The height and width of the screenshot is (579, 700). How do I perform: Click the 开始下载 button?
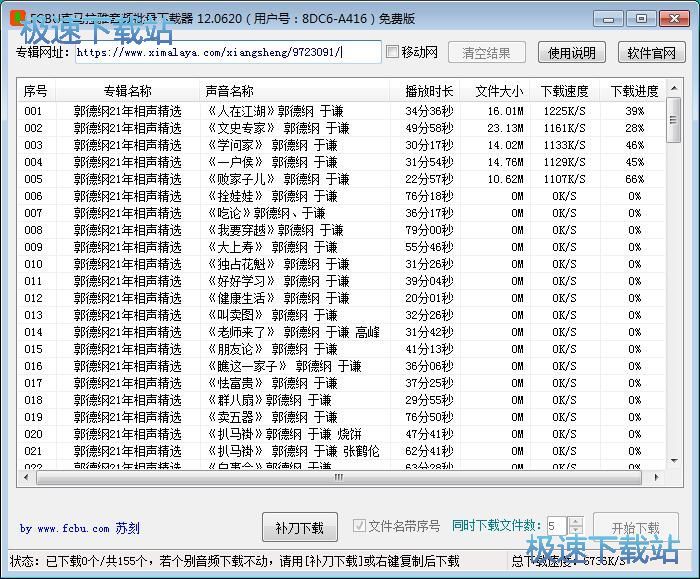(635, 527)
